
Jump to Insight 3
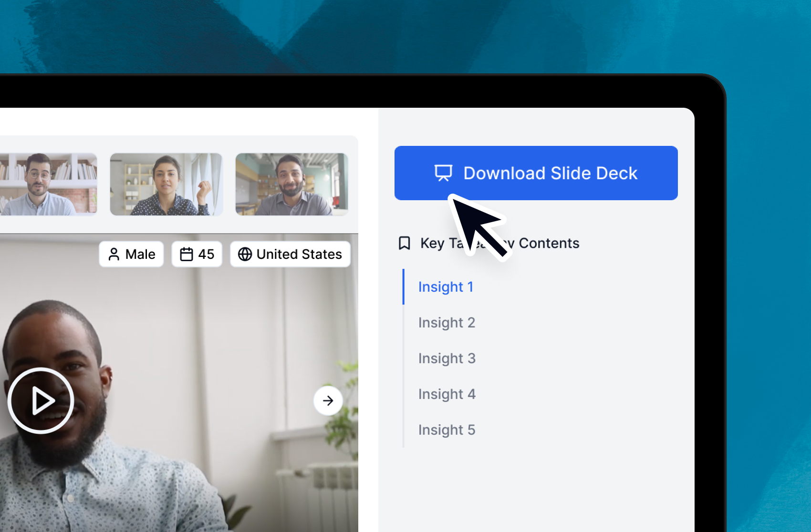coord(447,358)
